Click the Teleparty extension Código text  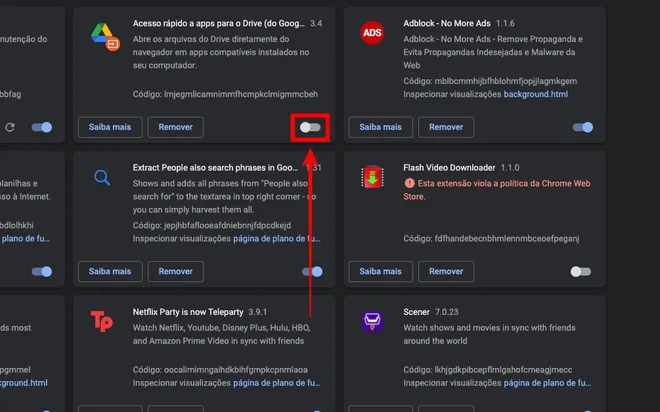(x=220, y=370)
